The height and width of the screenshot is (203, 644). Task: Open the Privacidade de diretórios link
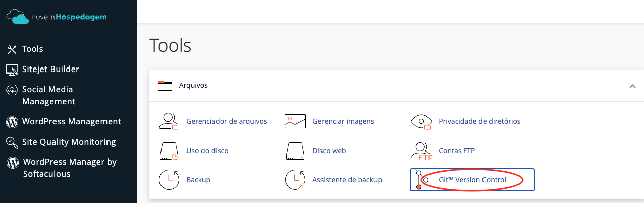click(479, 121)
